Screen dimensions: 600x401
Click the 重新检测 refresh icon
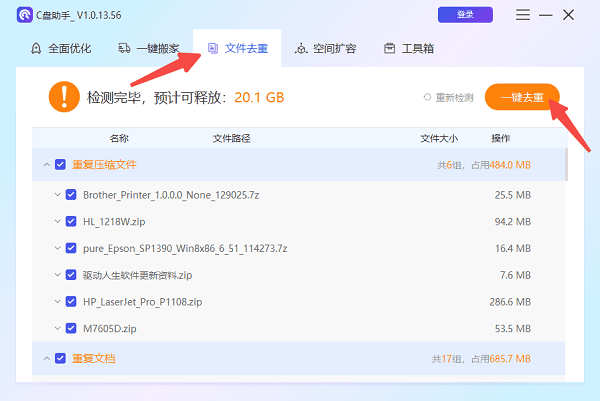[x=428, y=97]
